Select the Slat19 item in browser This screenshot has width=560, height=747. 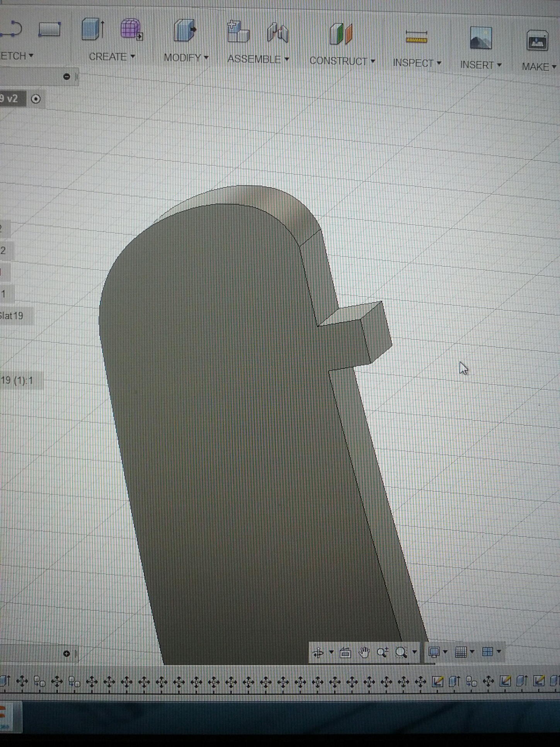pyautogui.click(x=12, y=316)
